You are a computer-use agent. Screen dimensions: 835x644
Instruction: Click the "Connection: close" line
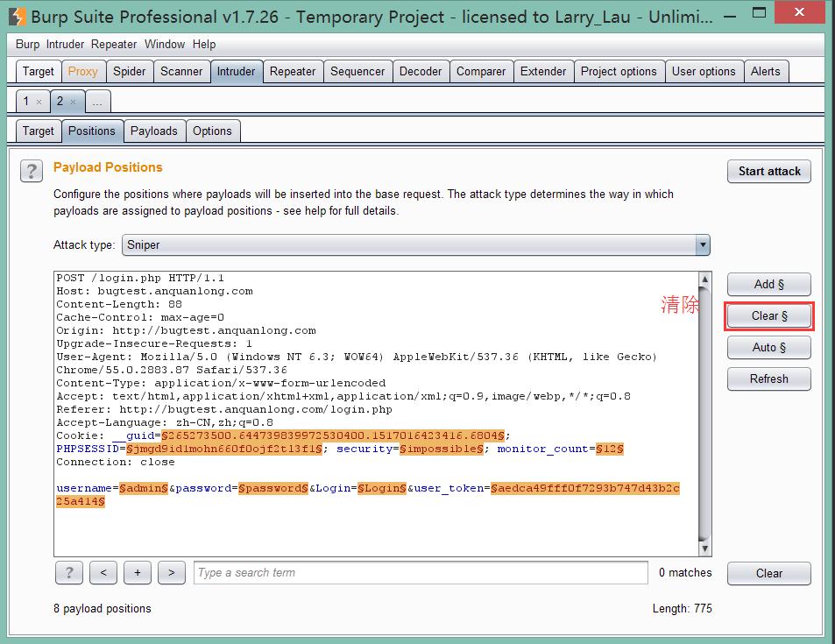tap(116, 462)
